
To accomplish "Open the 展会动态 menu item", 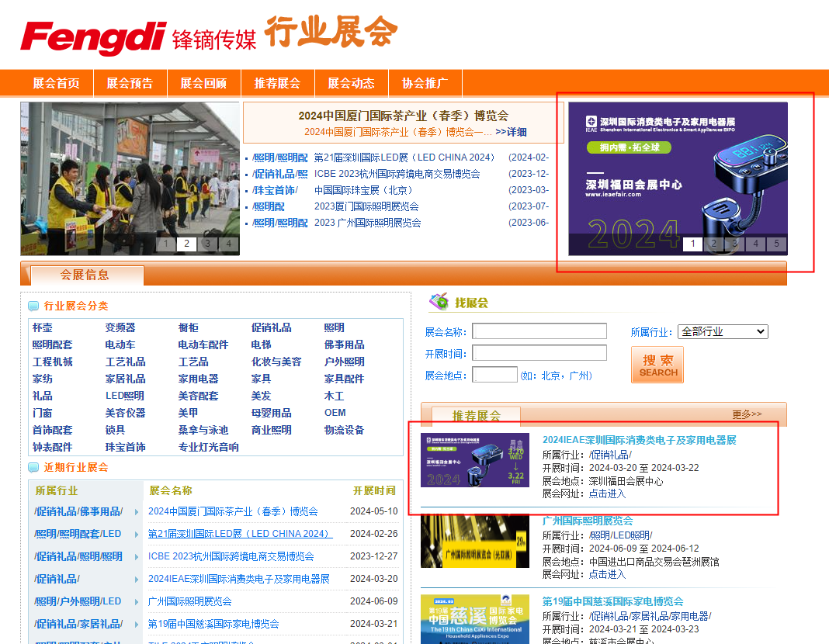I will point(351,83).
